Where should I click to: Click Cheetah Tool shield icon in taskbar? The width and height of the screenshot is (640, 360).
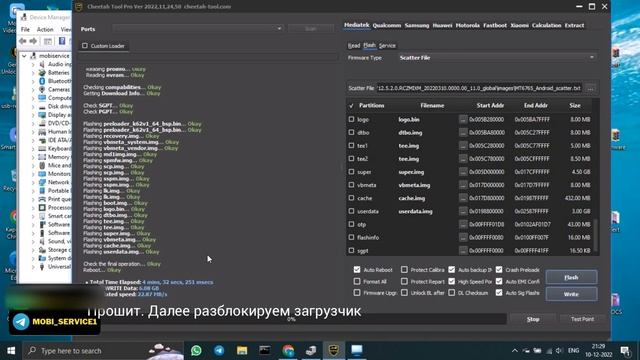click(x=334, y=350)
